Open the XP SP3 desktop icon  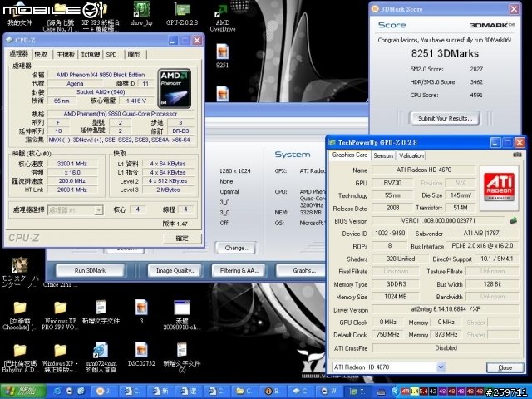coord(101,17)
